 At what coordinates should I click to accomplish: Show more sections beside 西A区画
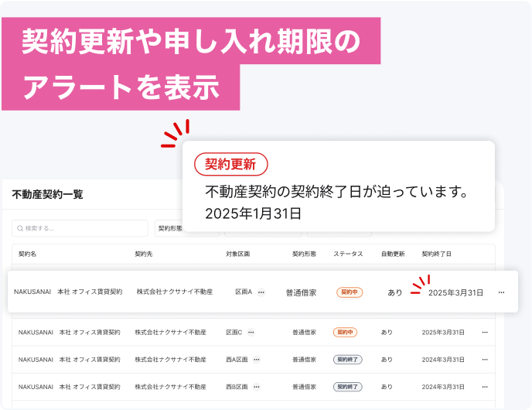pyautogui.click(x=256, y=360)
